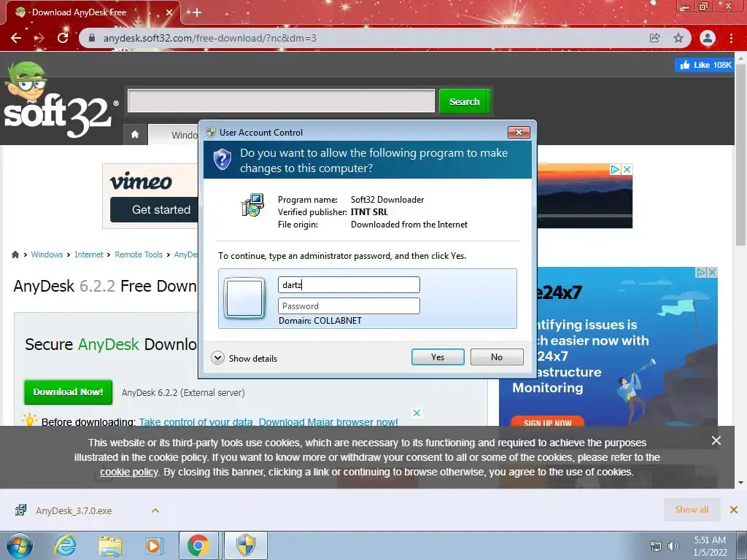Click Show all in the downloads bar
747x560 pixels.
coord(692,510)
